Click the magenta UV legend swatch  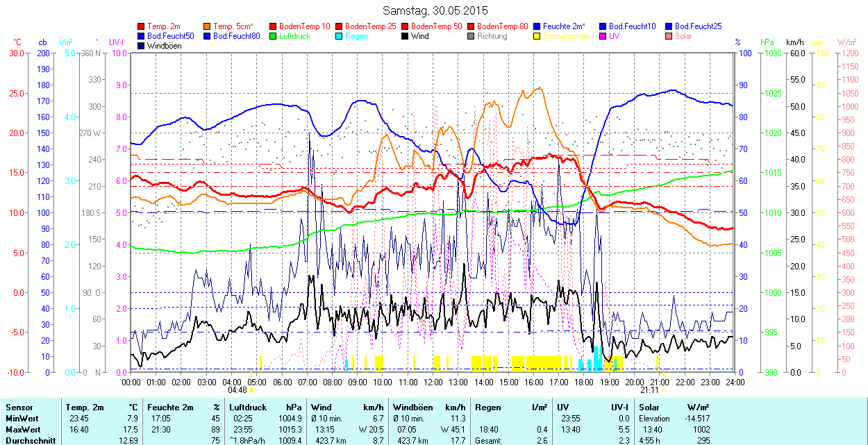click(x=603, y=36)
